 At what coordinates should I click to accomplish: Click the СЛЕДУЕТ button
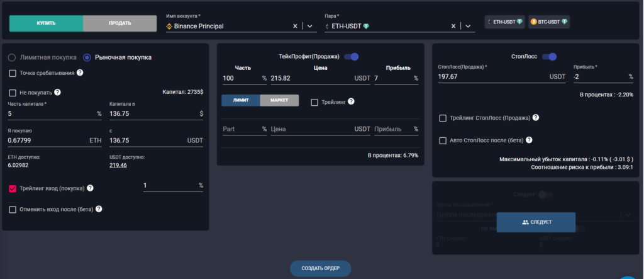536,222
